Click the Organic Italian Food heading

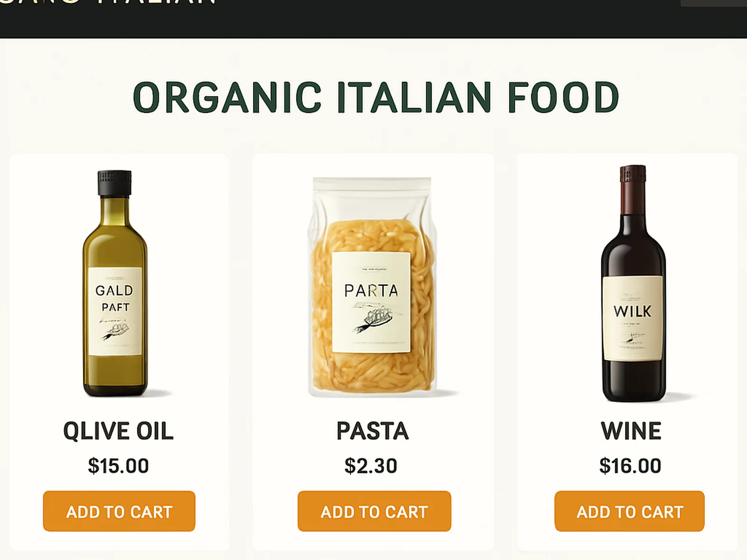[x=376, y=97]
